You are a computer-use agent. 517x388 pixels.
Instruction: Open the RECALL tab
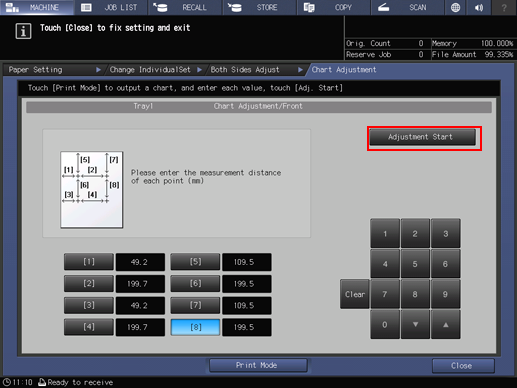pyautogui.click(x=185, y=7)
